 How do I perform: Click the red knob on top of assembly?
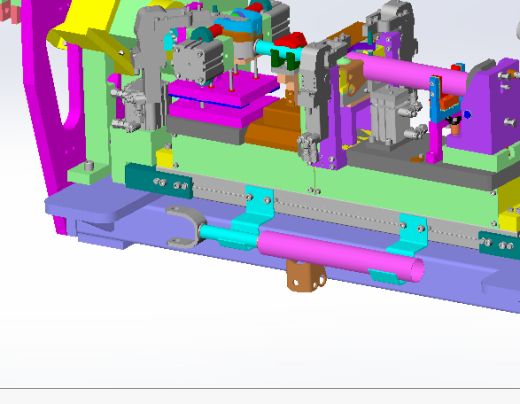pos(290,41)
